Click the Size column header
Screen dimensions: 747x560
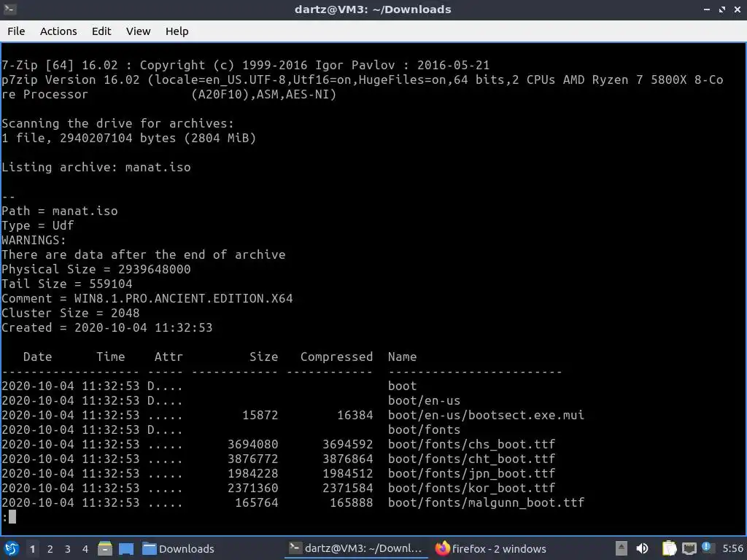coord(264,357)
